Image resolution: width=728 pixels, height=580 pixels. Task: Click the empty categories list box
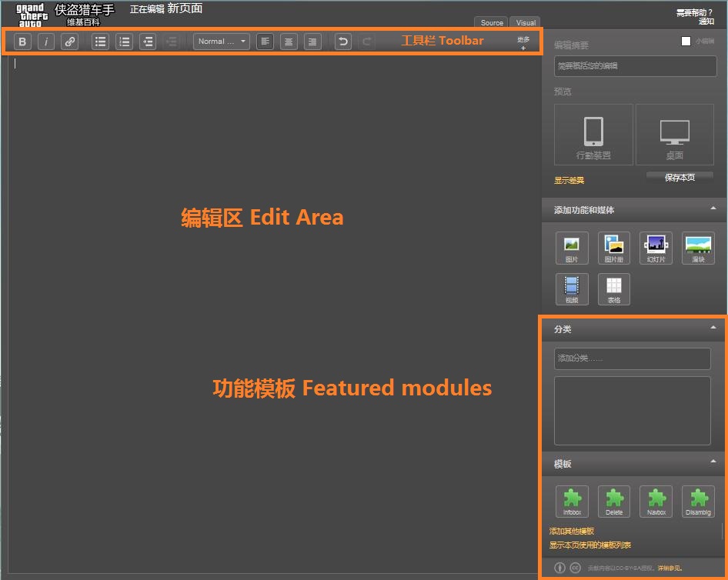click(633, 411)
